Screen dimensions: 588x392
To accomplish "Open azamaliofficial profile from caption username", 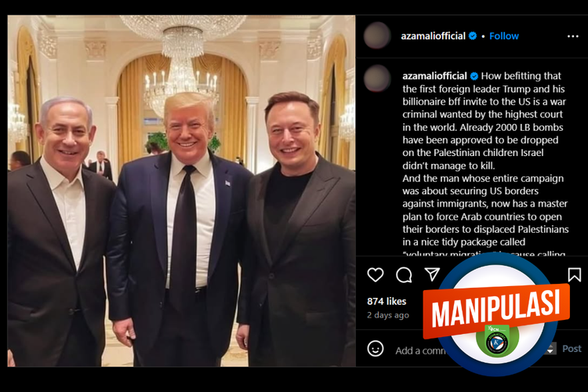I will click(x=434, y=76).
